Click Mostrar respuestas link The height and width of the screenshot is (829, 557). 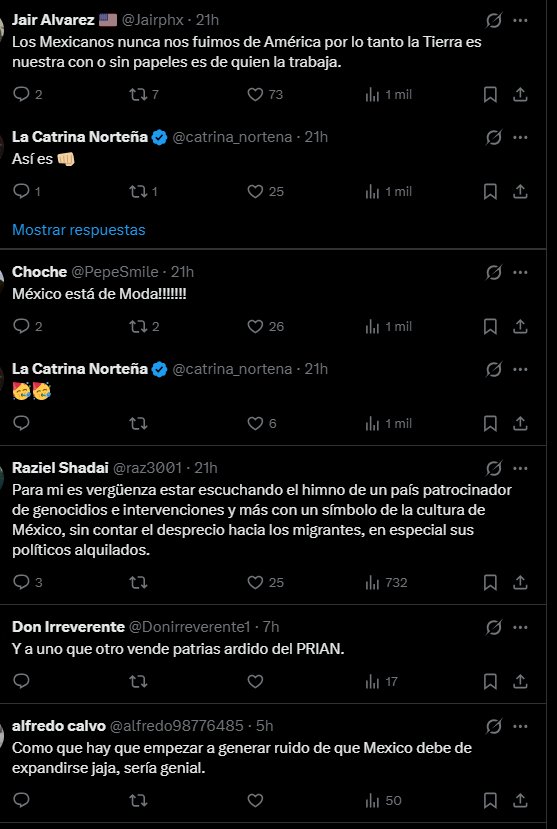click(79, 230)
